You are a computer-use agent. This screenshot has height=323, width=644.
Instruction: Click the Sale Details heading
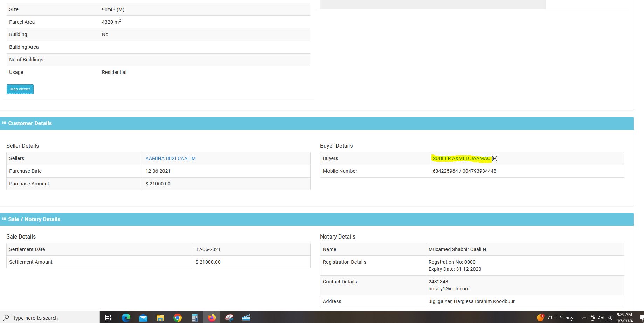pos(21,237)
